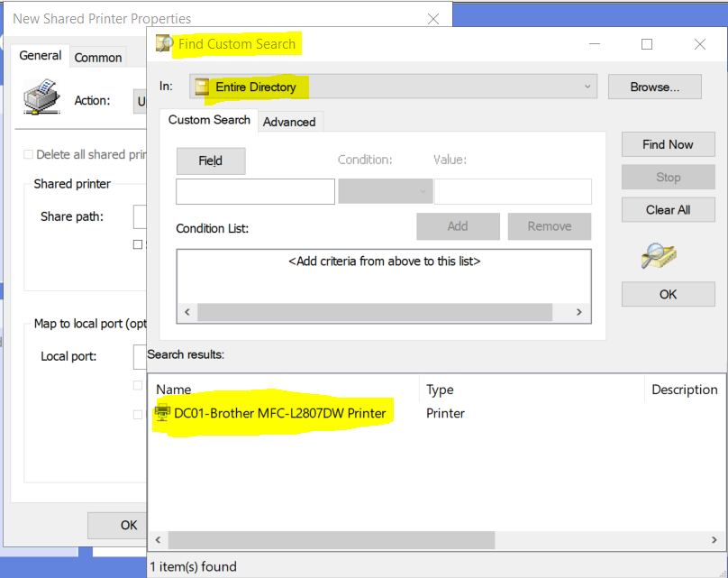This screenshot has width=728, height=578.
Task: Click the printer icon beside Action
Action: pyautogui.click(x=41, y=96)
